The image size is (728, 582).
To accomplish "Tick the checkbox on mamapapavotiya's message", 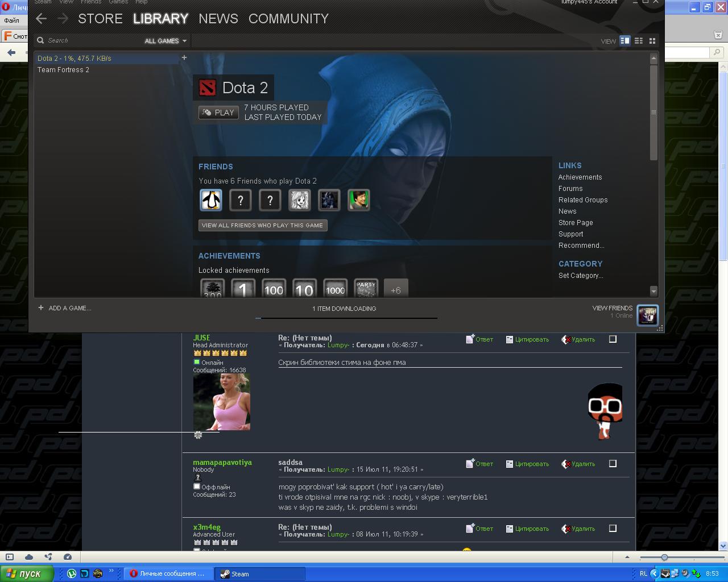I will 613,464.
